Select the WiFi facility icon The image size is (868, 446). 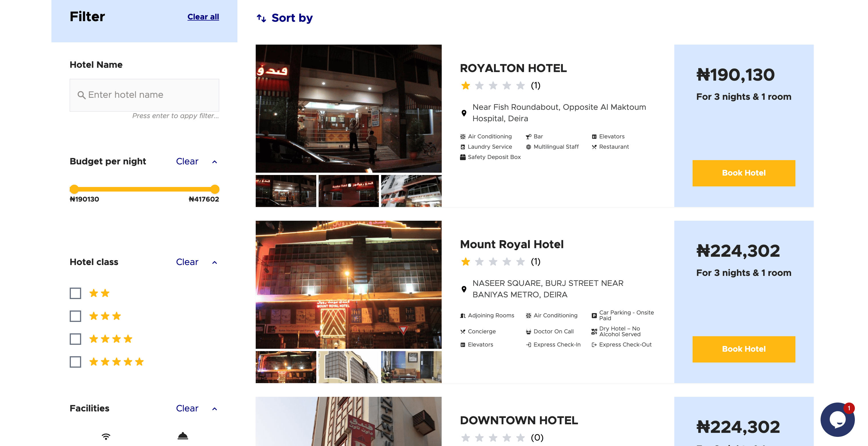coord(106,436)
